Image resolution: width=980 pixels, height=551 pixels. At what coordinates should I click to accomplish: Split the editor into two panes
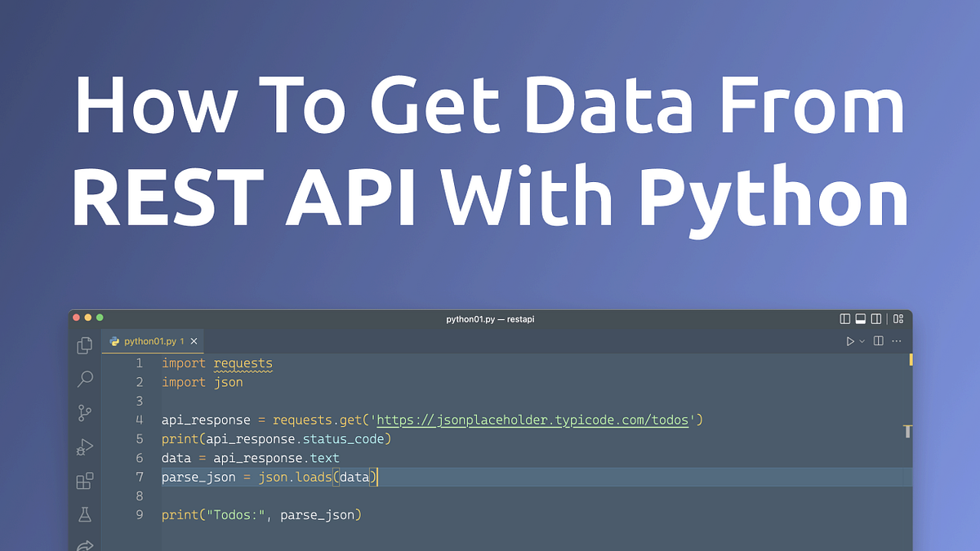tap(879, 341)
